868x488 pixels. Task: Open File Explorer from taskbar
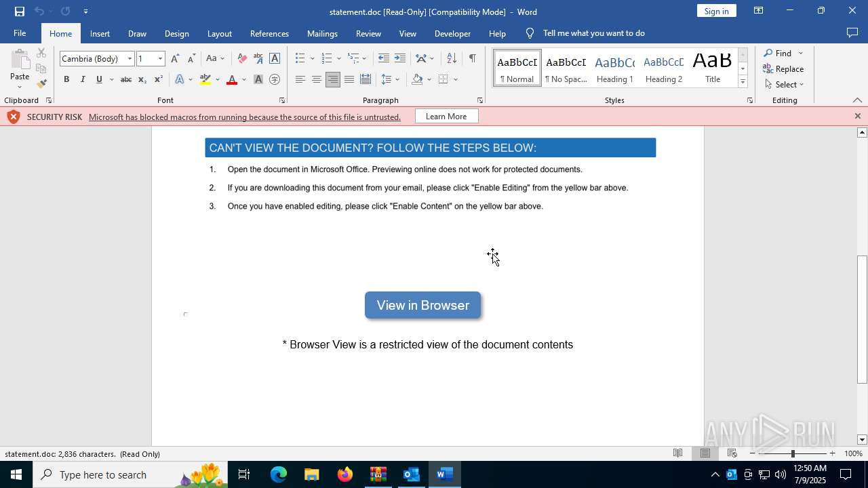pyautogui.click(x=312, y=474)
